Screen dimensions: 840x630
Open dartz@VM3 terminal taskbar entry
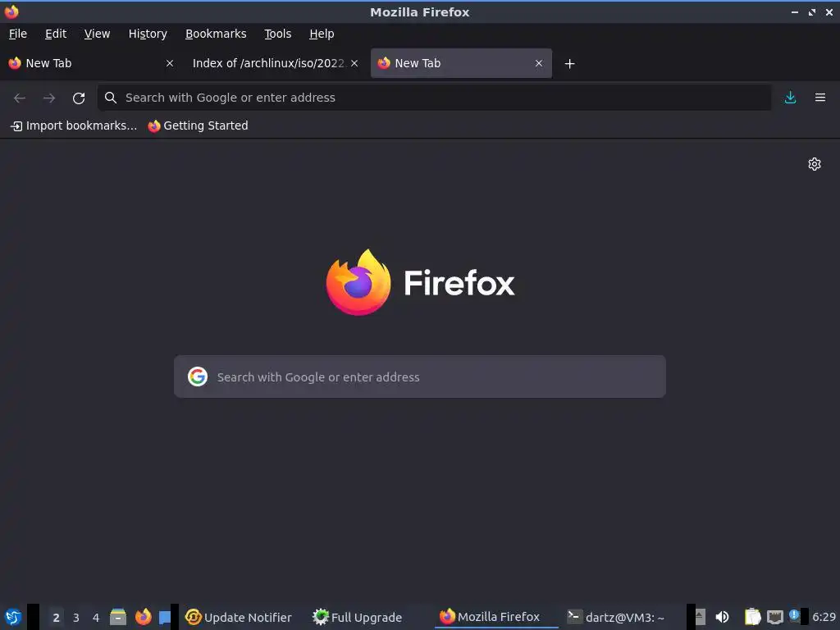[x=616, y=617]
